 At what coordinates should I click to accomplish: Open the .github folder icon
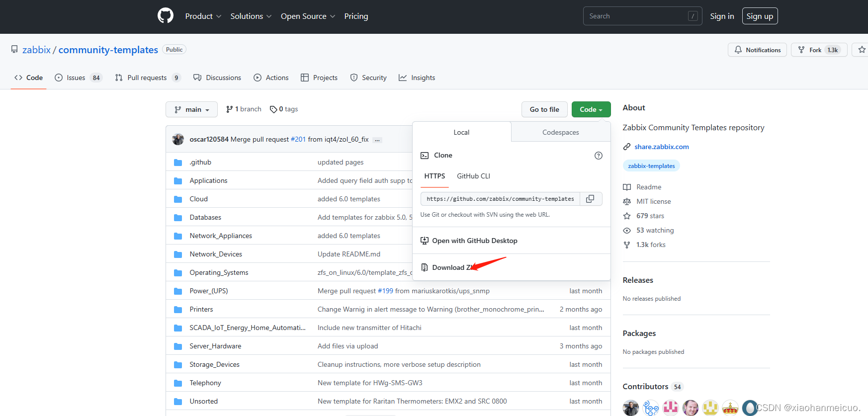pyautogui.click(x=178, y=163)
